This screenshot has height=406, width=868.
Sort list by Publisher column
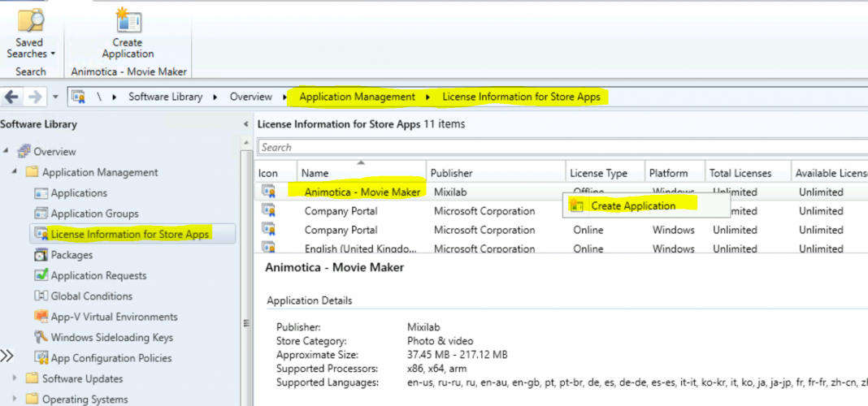(496, 173)
